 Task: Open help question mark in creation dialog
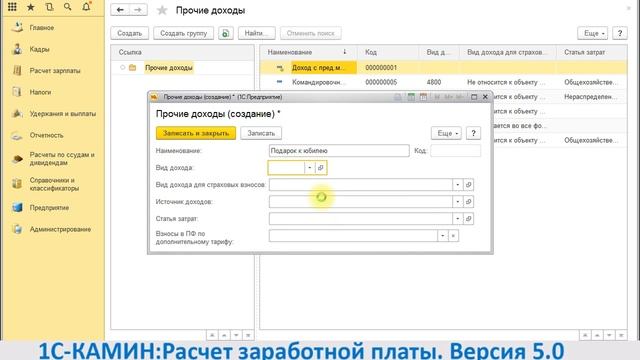[x=473, y=133]
